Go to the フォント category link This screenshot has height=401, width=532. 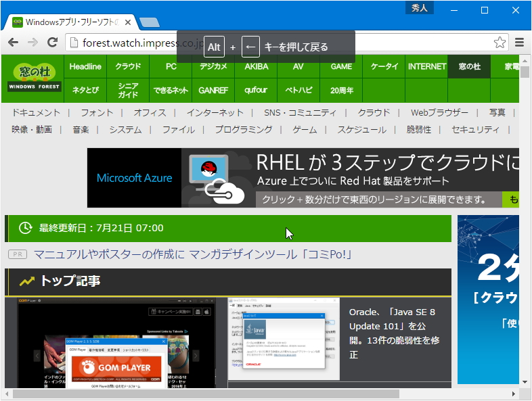(x=97, y=112)
